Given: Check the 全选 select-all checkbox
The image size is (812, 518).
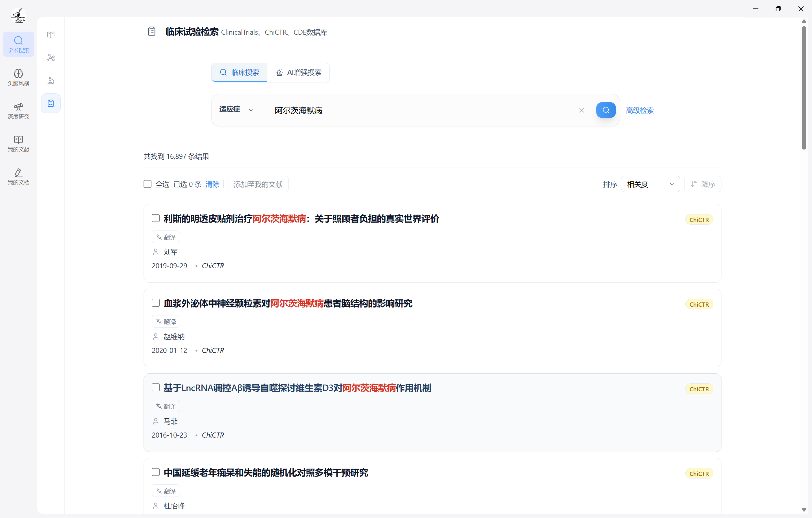Looking at the screenshot, I should coord(147,184).
